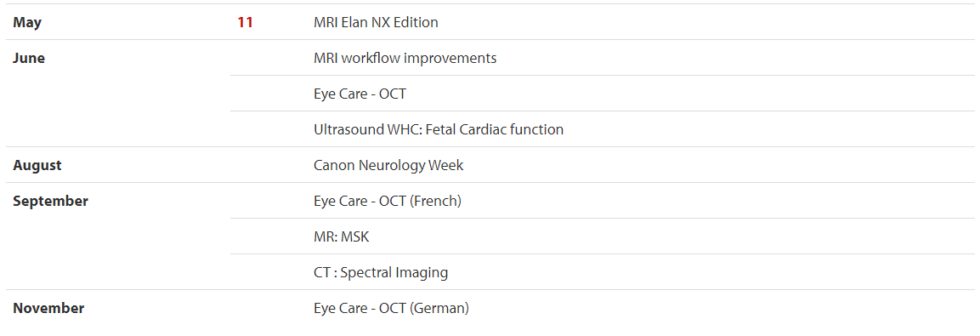Select the June Eye Care - OCT entry
The width and height of the screenshot is (980, 336).
pos(360,94)
